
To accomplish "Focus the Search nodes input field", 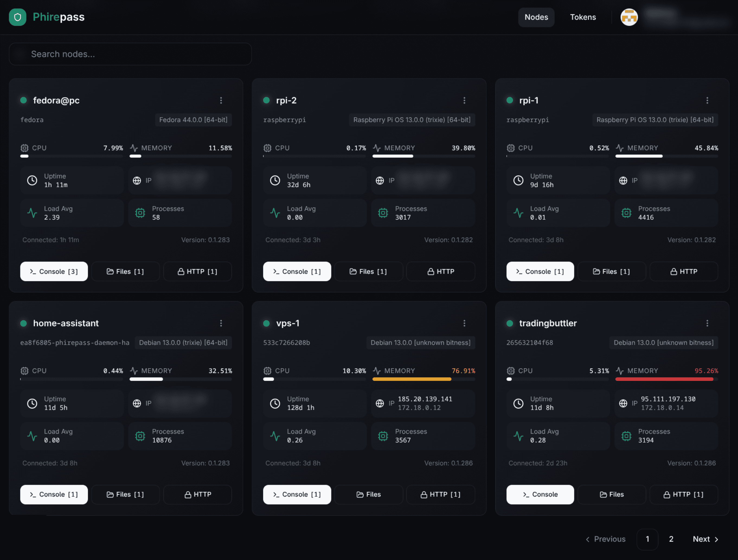I will [x=130, y=54].
